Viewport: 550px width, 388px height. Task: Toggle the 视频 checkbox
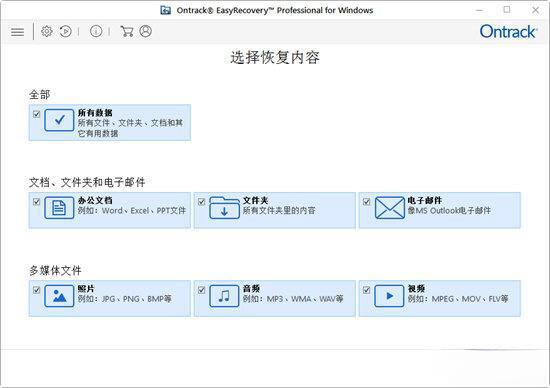pyautogui.click(x=367, y=290)
